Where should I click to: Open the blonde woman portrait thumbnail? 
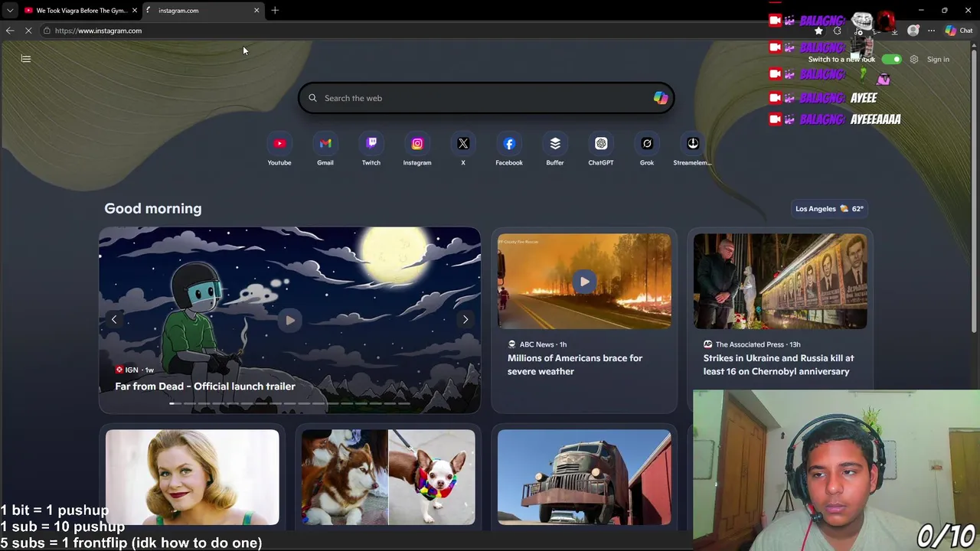click(x=192, y=477)
